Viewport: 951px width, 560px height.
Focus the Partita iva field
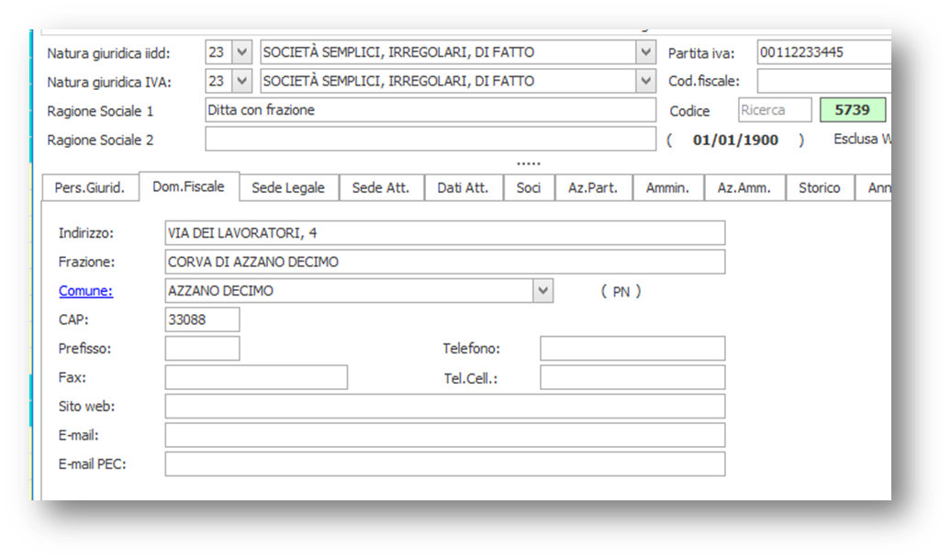823,52
